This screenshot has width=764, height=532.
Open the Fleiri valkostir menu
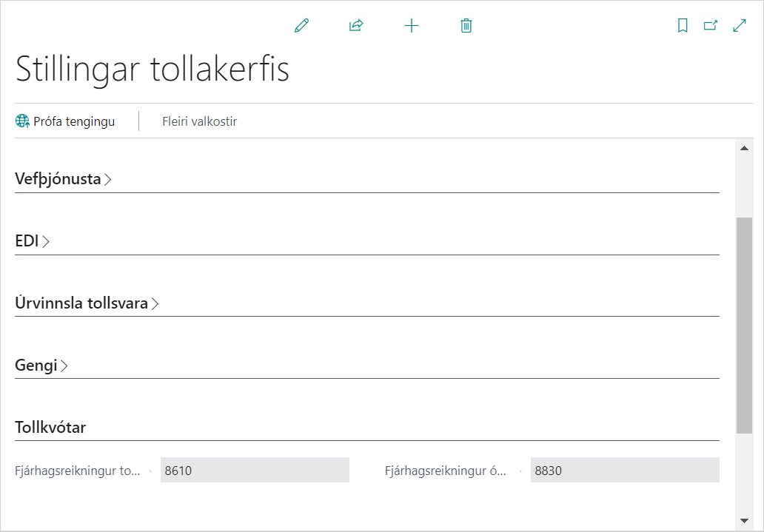coord(199,121)
